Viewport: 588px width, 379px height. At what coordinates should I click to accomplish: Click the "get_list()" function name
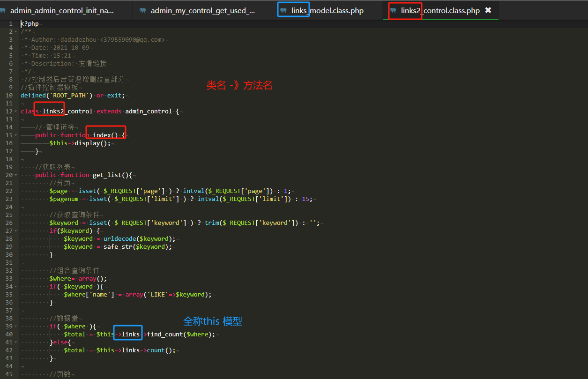[111, 175]
